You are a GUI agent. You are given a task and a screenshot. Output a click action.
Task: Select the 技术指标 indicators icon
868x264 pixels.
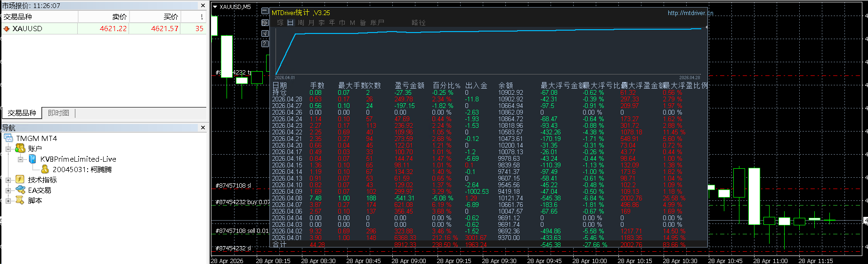coord(20,180)
